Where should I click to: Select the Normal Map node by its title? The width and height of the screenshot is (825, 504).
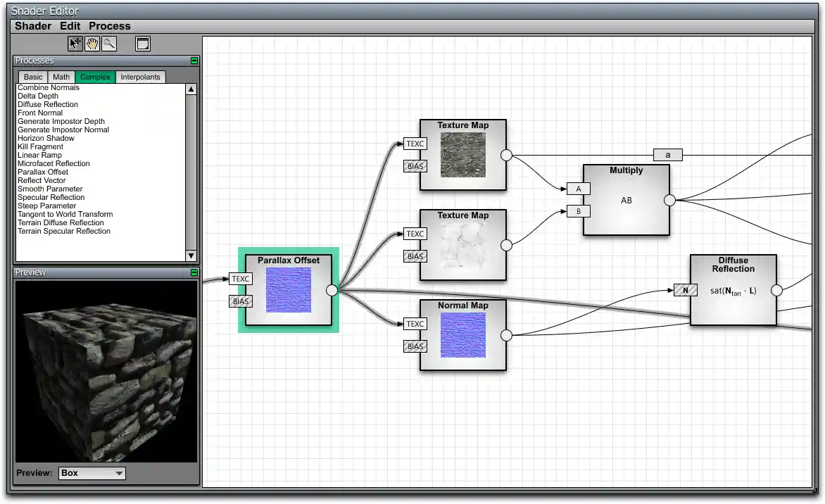click(x=463, y=305)
